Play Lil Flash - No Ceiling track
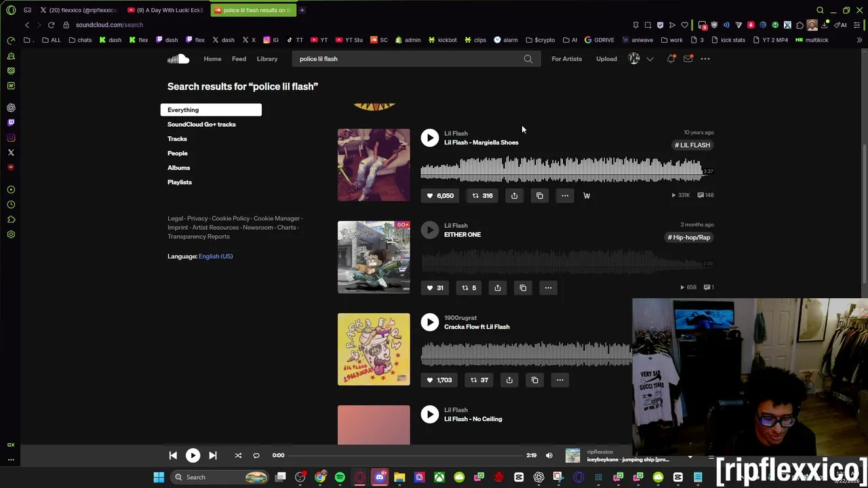The width and height of the screenshot is (868, 488). tap(429, 414)
